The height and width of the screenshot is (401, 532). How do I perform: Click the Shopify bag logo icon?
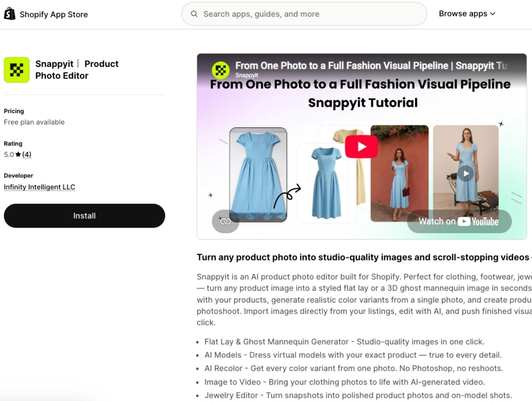point(10,14)
